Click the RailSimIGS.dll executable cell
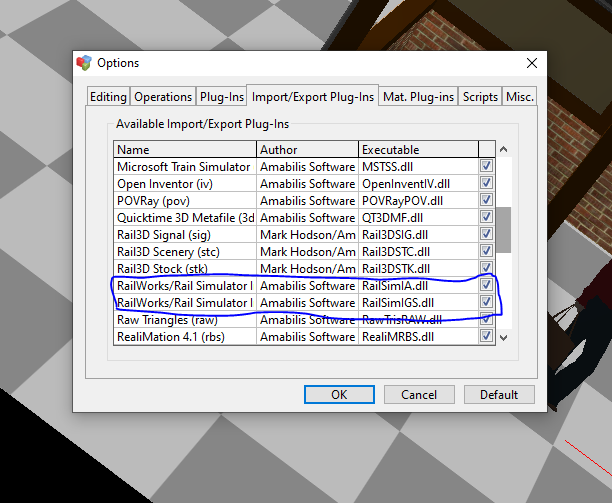 coord(418,302)
